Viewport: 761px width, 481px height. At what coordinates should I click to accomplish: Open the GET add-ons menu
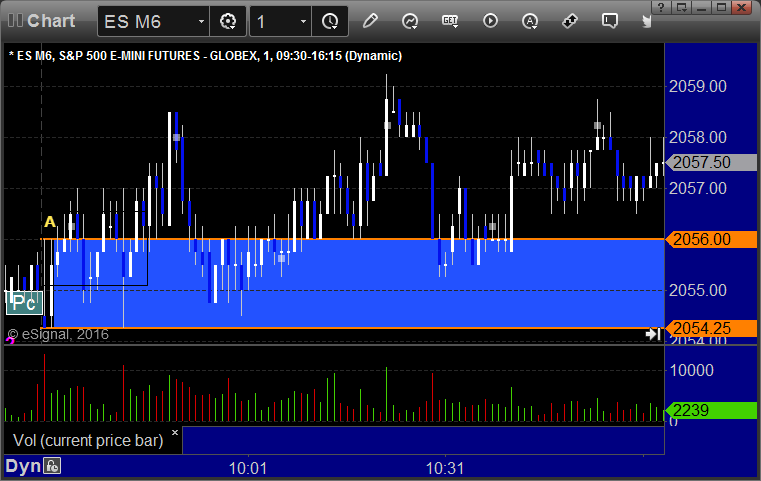click(x=450, y=21)
